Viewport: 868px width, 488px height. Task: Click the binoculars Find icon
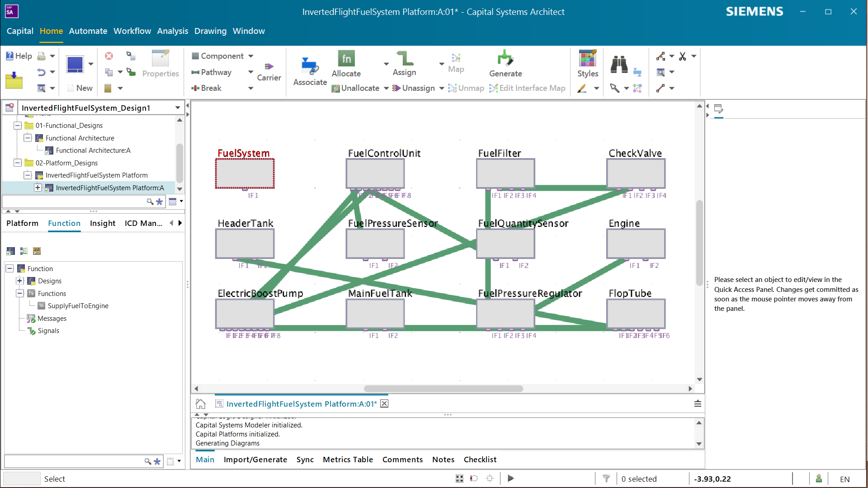(x=619, y=65)
